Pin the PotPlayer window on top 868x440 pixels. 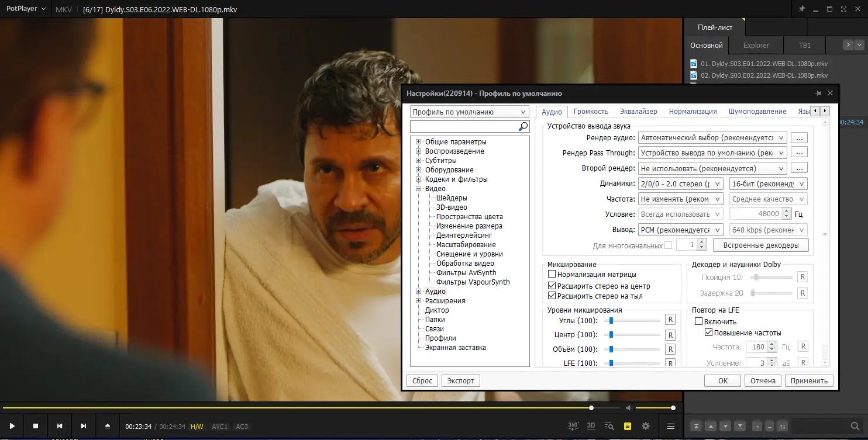[x=801, y=9]
